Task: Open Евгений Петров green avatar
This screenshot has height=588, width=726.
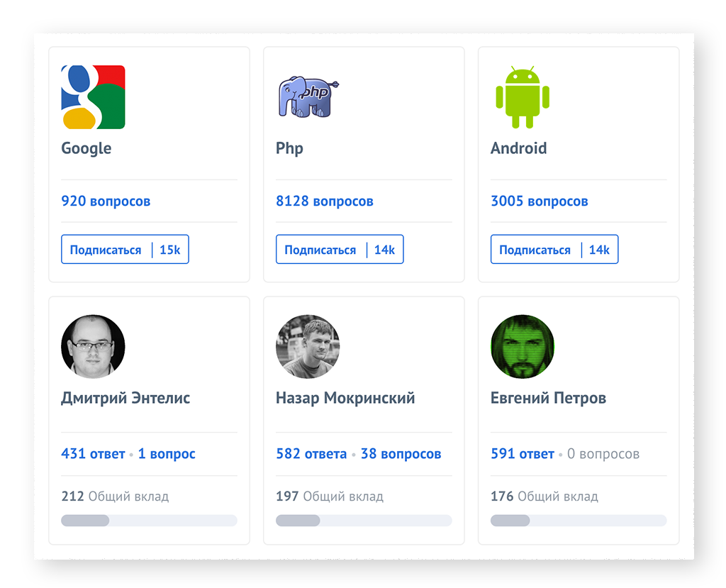Action: tap(523, 347)
